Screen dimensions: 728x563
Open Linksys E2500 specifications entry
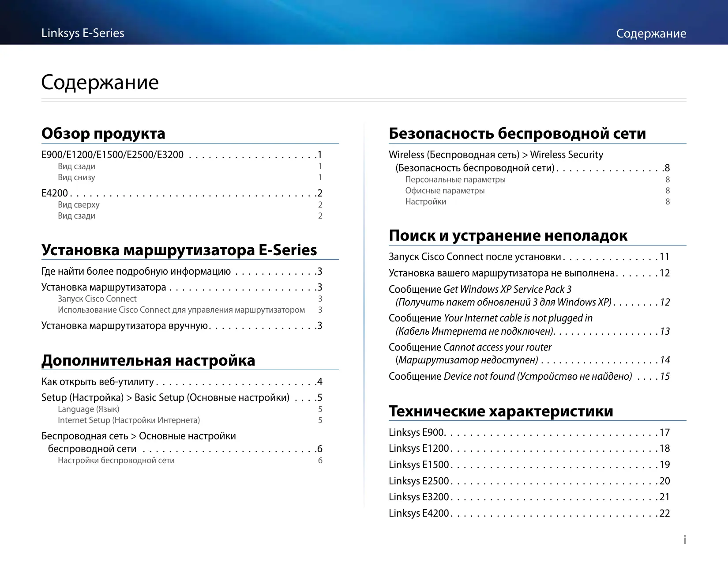pyautogui.click(x=419, y=481)
